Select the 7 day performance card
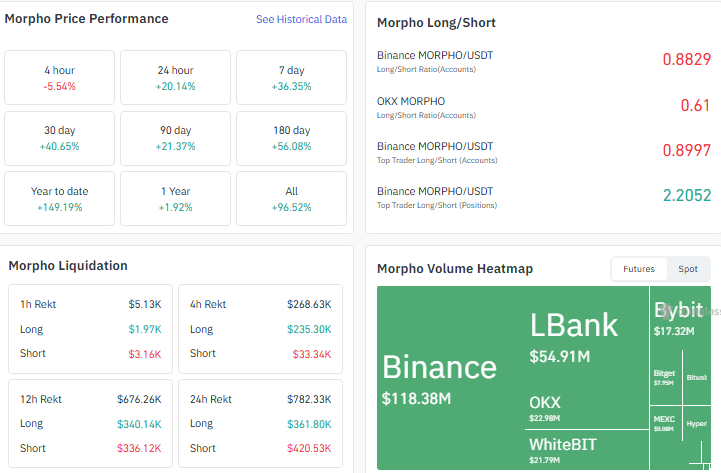 click(x=292, y=78)
